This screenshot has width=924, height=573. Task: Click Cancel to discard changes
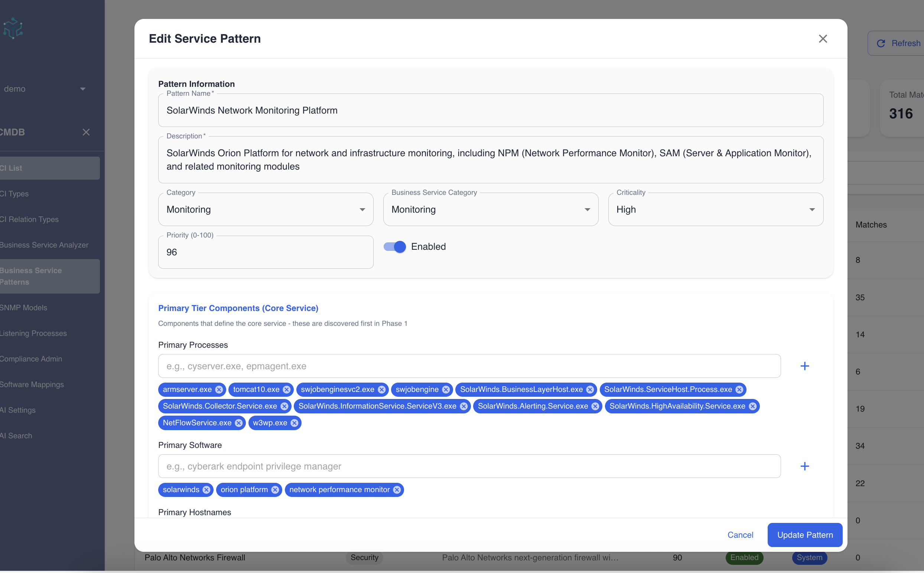740,535
